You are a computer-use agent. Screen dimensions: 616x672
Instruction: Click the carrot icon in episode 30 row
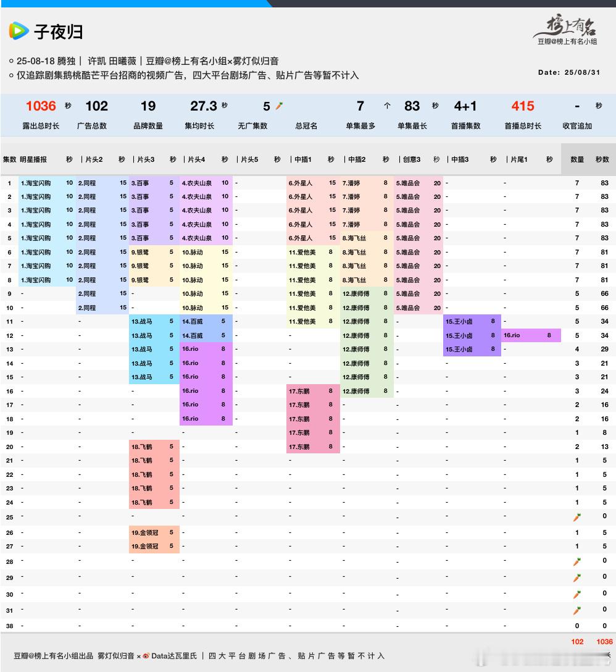(577, 594)
